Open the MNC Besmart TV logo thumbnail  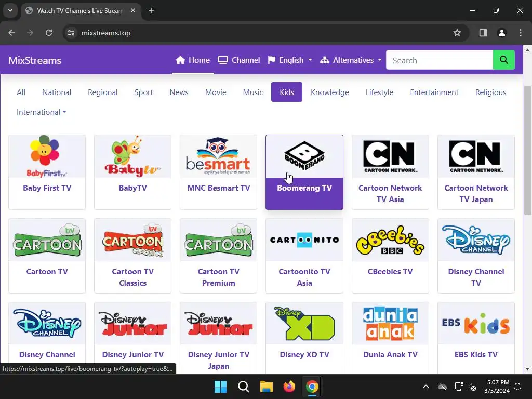coord(219,156)
